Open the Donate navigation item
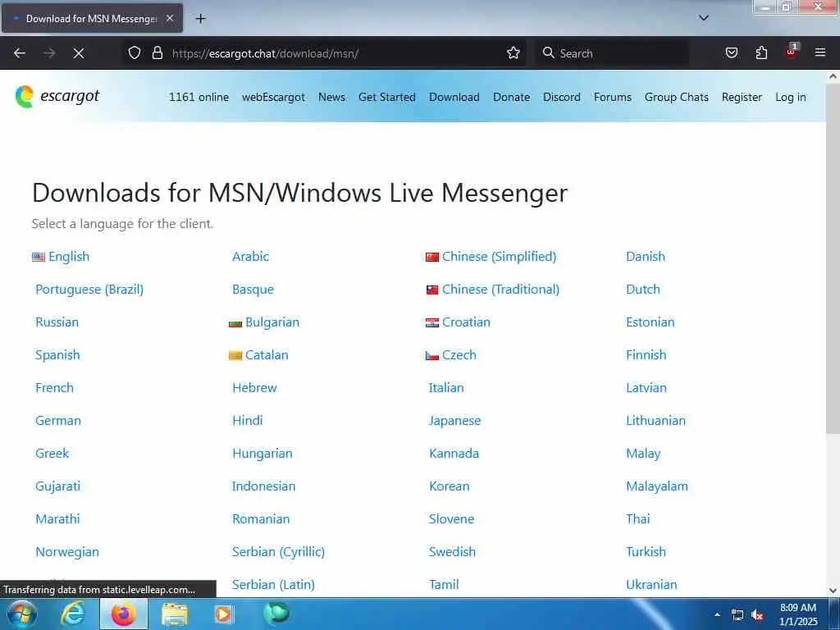 [512, 97]
